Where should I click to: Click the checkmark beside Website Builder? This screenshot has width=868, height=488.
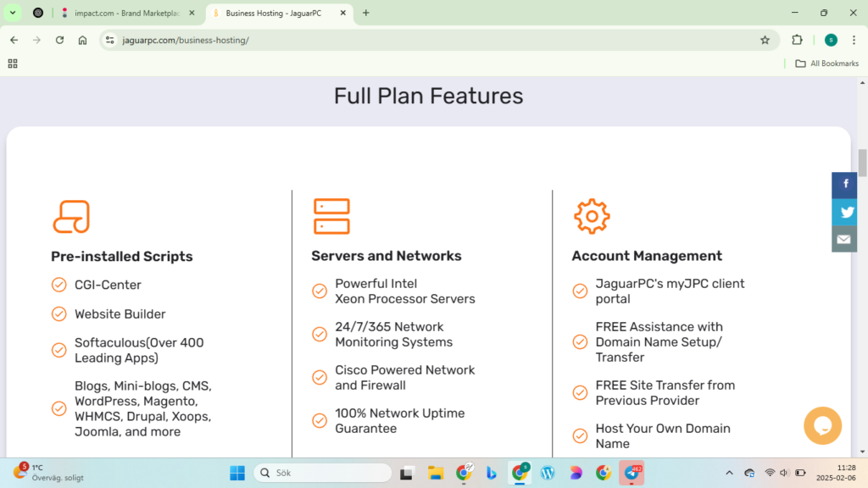(x=59, y=313)
